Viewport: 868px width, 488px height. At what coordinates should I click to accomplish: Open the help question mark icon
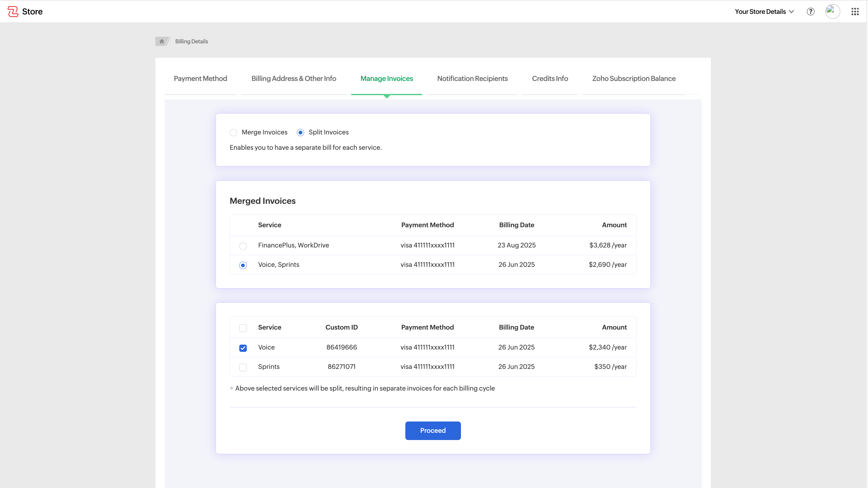tap(810, 12)
